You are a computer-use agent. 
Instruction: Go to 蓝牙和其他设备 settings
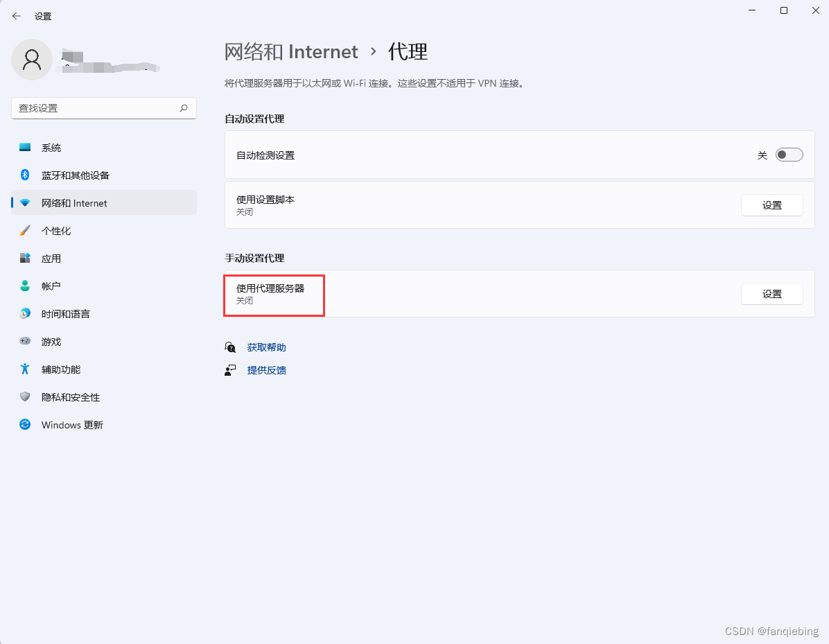pos(104,175)
